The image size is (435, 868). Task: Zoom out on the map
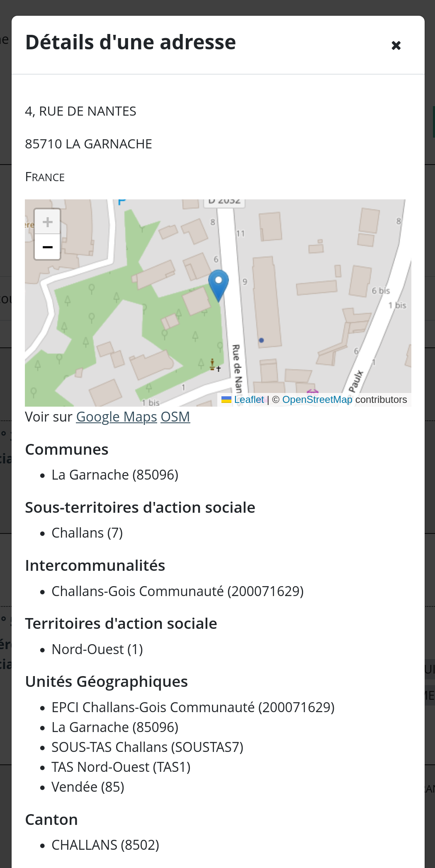click(48, 247)
